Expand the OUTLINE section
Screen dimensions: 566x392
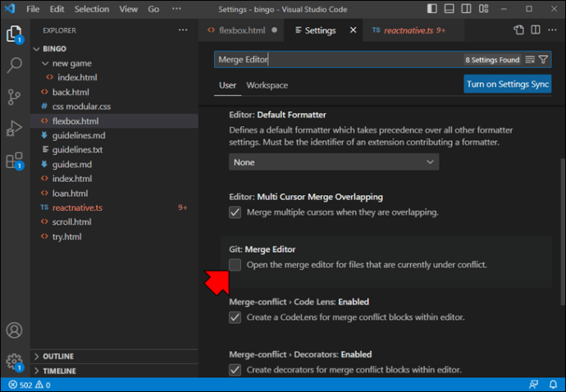(x=57, y=357)
